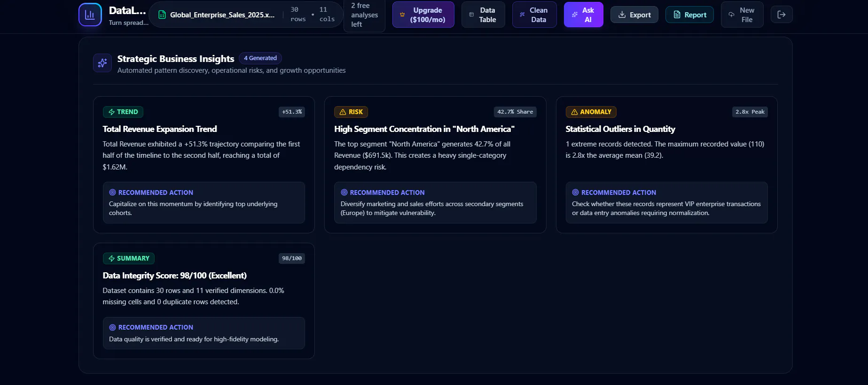The width and height of the screenshot is (868, 385).
Task: Click the '98/100' score chip
Action: click(x=292, y=258)
